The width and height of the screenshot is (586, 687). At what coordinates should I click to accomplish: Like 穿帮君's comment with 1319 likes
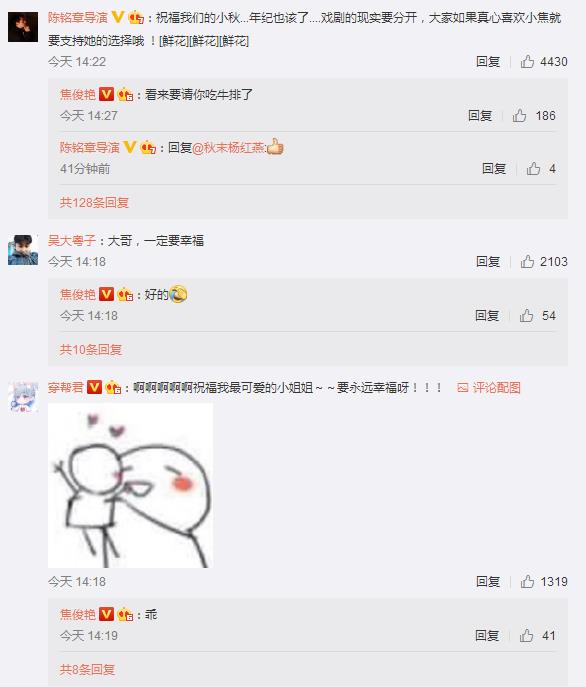click(x=527, y=581)
